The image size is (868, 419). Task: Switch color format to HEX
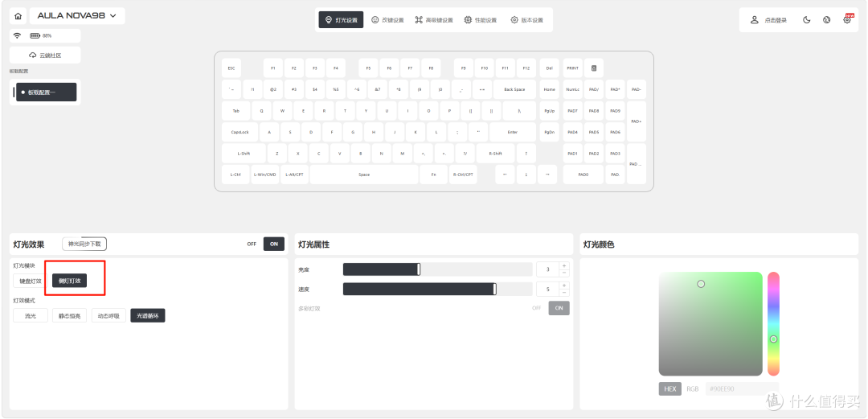click(669, 389)
